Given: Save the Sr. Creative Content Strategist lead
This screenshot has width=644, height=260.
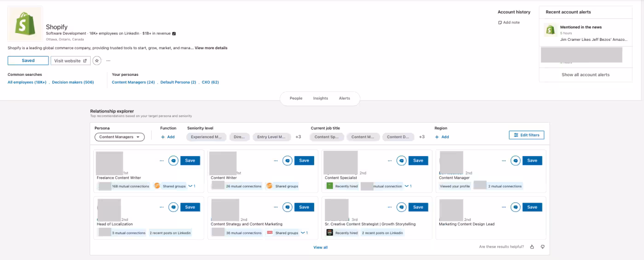Looking at the screenshot, I should point(418,207).
